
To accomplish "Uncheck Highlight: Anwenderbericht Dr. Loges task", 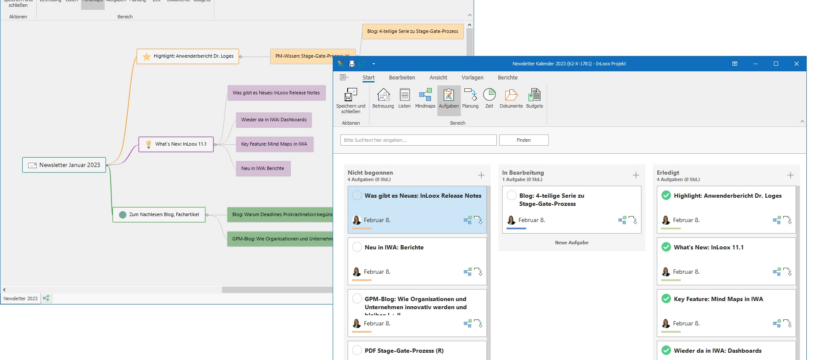I will 666,196.
